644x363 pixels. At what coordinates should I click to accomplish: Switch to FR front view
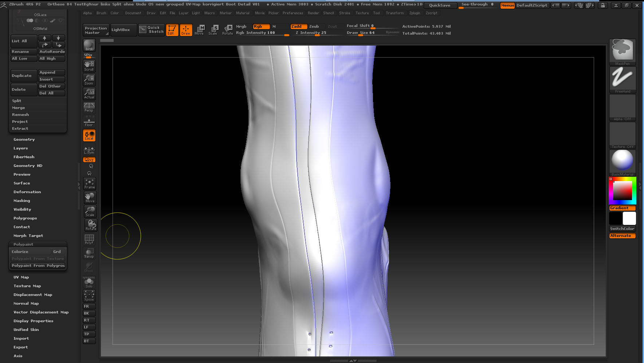coord(89,307)
